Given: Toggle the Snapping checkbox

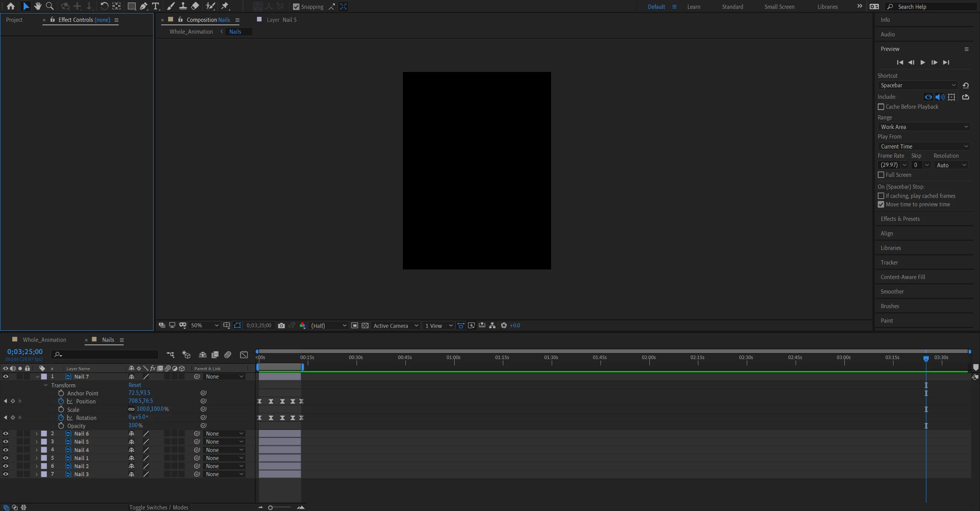Looking at the screenshot, I should (x=296, y=7).
